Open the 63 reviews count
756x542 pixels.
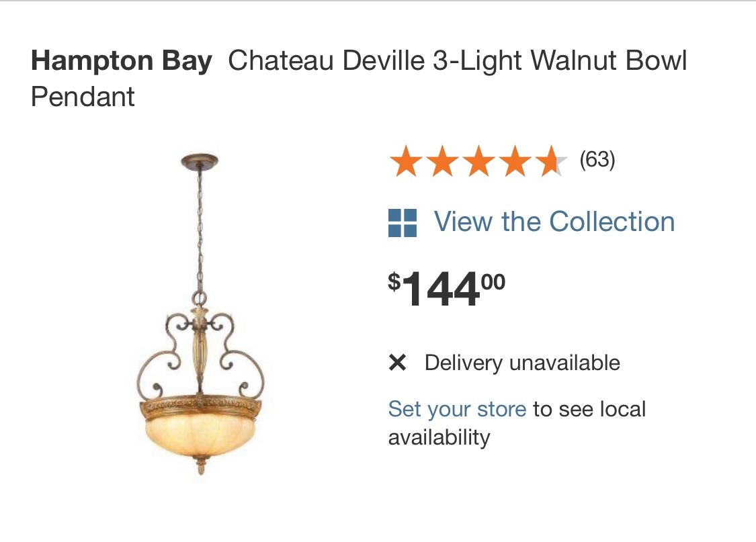[597, 160]
